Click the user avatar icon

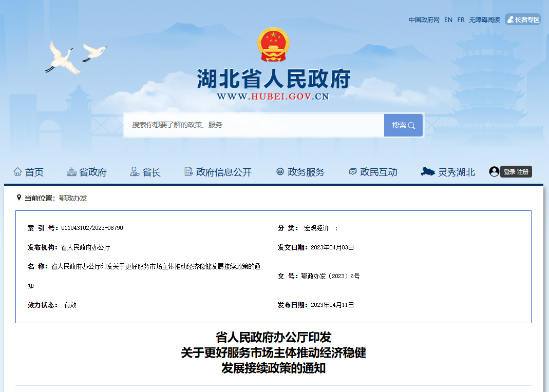click(x=494, y=172)
